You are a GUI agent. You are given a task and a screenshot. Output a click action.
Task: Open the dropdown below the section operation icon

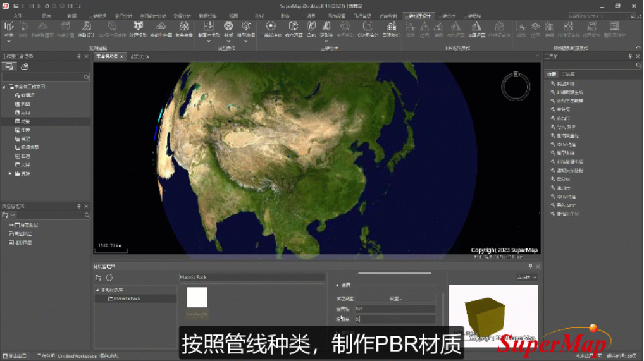pyautogui.click(x=209, y=42)
